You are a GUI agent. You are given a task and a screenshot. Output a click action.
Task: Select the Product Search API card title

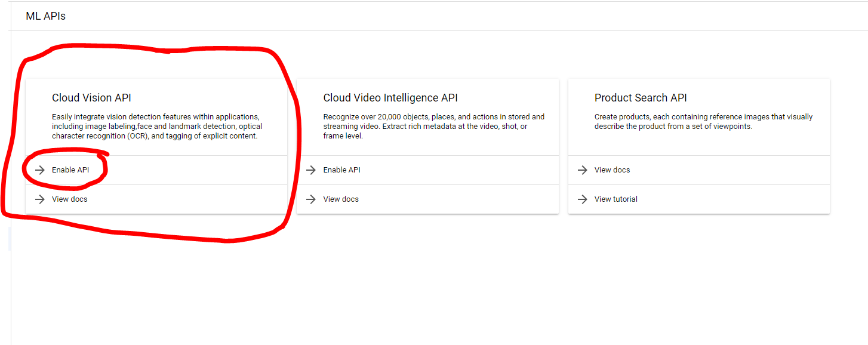click(x=641, y=98)
